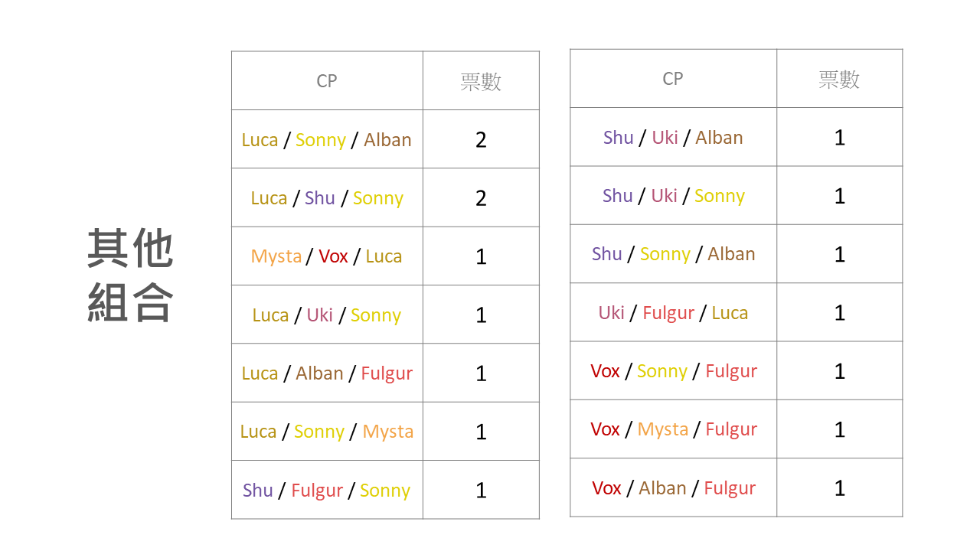Select the Shu / Fulgur / Sonny cell

(327, 490)
